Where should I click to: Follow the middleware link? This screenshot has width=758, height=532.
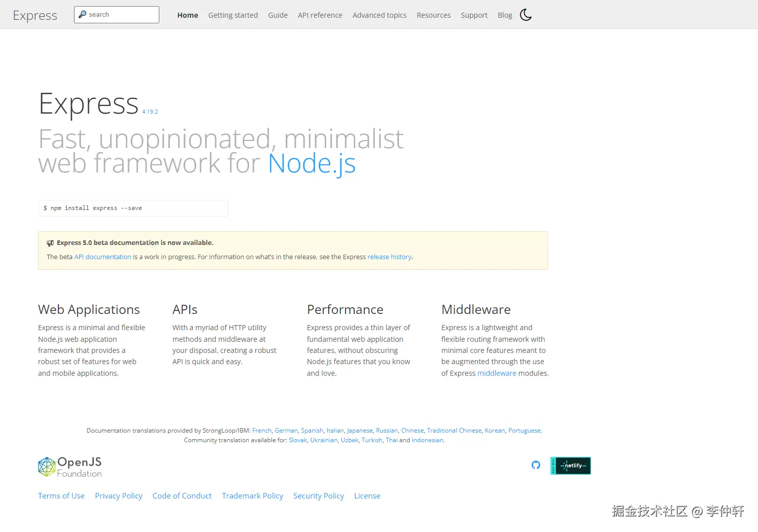[x=497, y=373]
